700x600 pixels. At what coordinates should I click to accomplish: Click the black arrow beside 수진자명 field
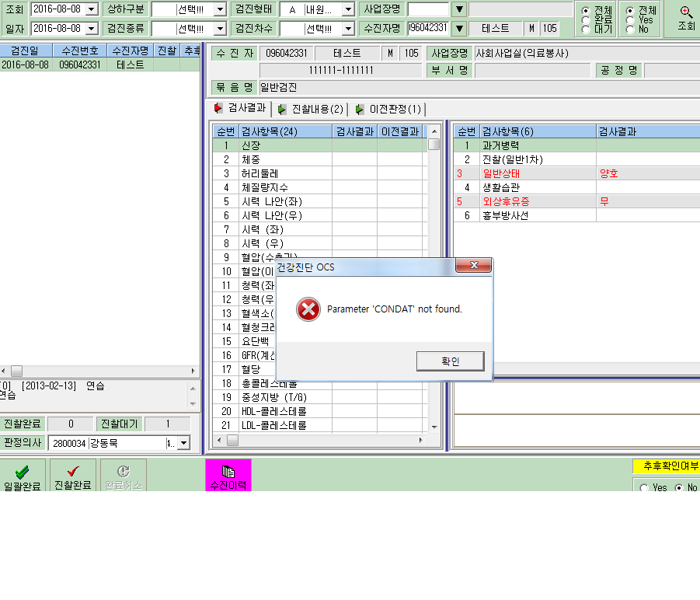pos(459,29)
